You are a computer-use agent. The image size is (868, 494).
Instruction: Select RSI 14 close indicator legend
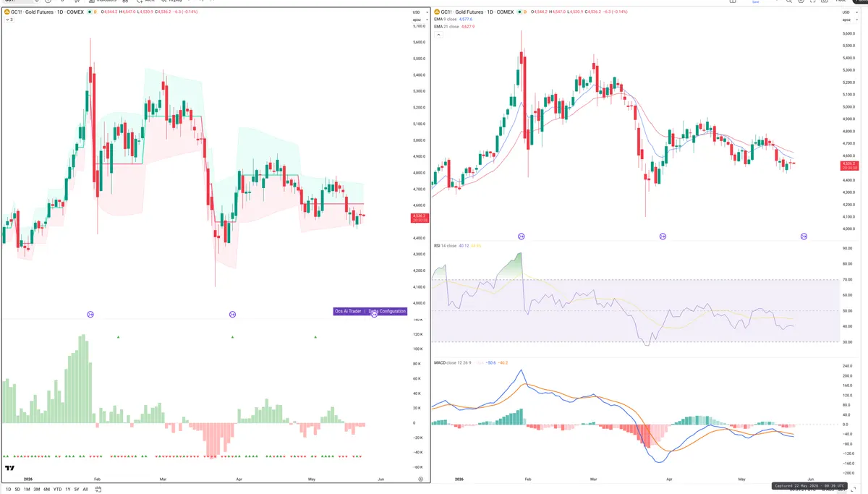445,246
